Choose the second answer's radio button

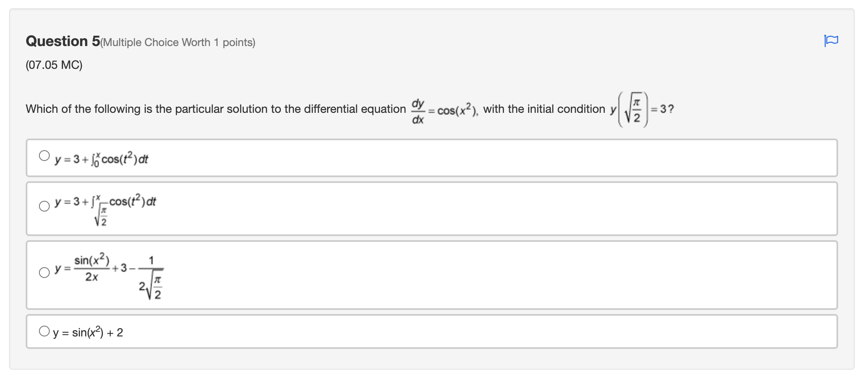click(x=44, y=206)
